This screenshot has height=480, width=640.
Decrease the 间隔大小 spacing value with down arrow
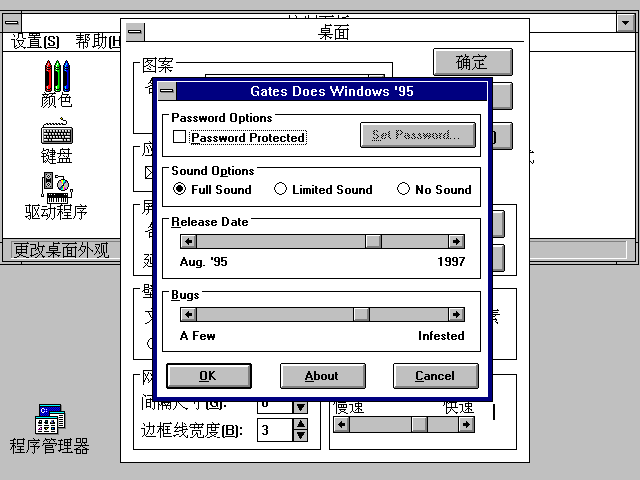[301, 407]
